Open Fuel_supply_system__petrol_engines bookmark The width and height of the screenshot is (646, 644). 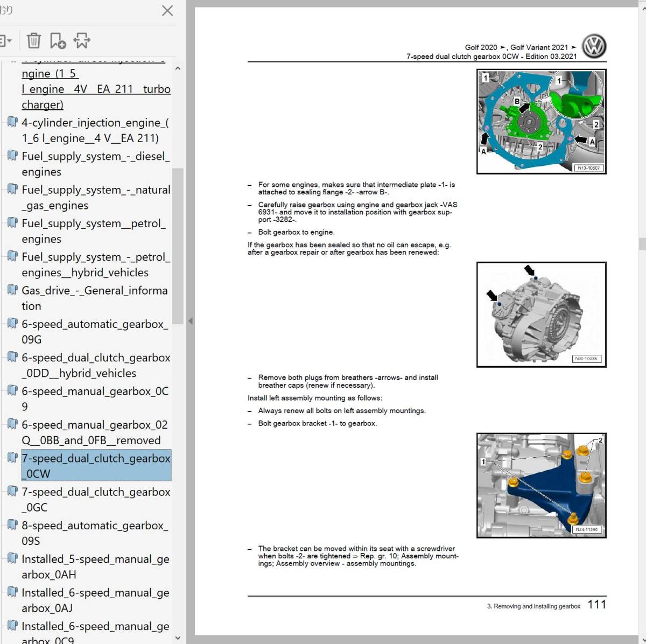[94, 230]
